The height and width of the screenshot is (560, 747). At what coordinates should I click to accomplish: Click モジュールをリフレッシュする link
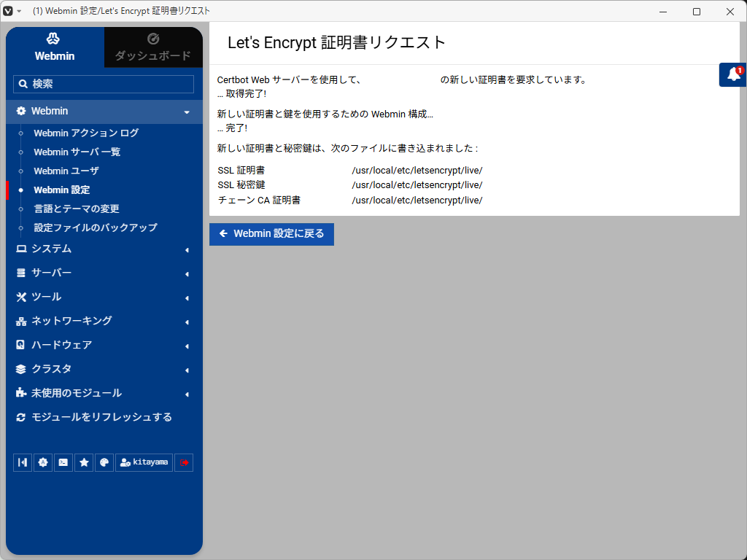(x=101, y=417)
